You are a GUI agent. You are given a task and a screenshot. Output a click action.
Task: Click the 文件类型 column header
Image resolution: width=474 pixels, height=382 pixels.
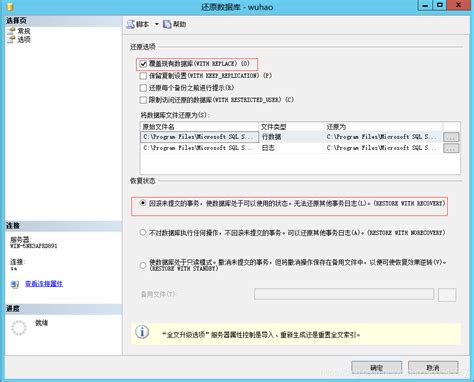pyautogui.click(x=291, y=127)
